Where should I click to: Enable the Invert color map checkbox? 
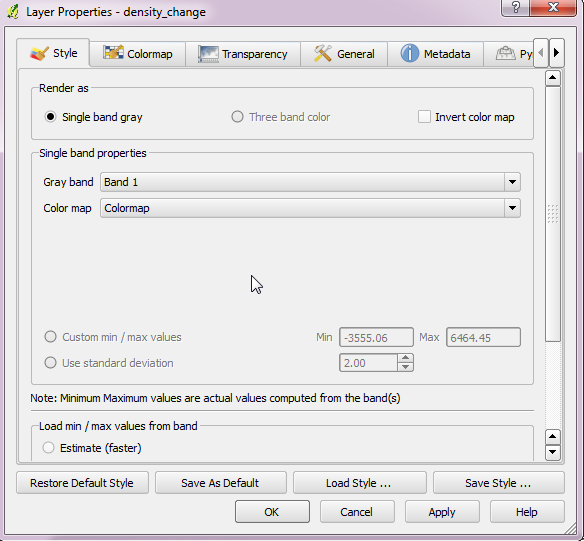point(424,117)
